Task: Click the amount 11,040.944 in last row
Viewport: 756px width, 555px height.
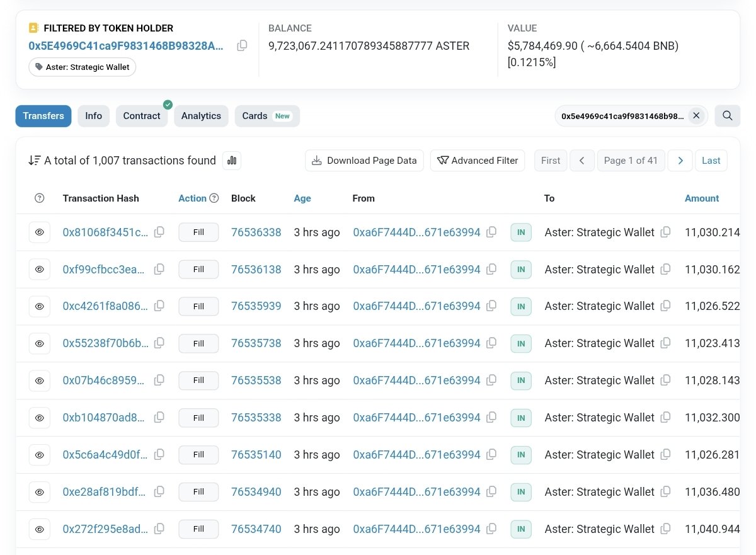Action: (713, 529)
